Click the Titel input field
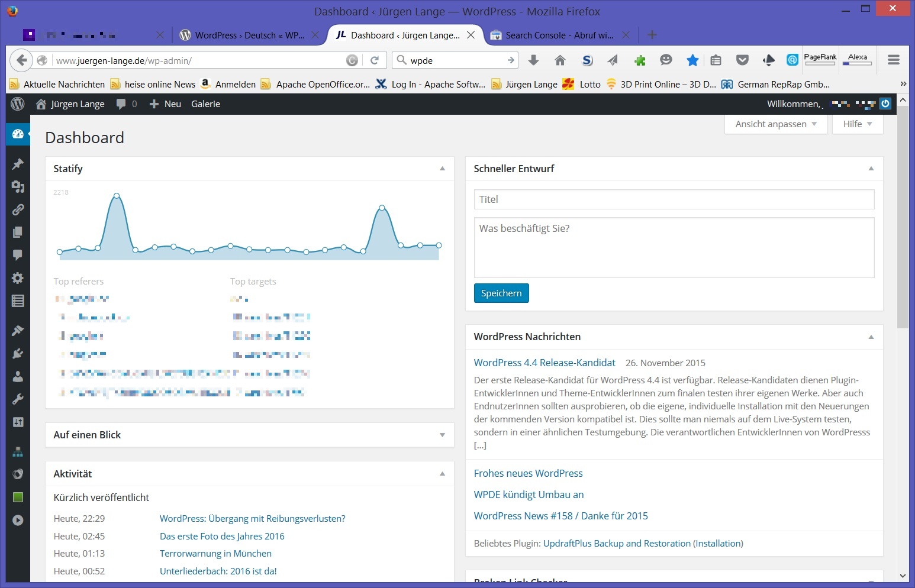Screen dimensions: 915x588 pyautogui.click(x=674, y=199)
